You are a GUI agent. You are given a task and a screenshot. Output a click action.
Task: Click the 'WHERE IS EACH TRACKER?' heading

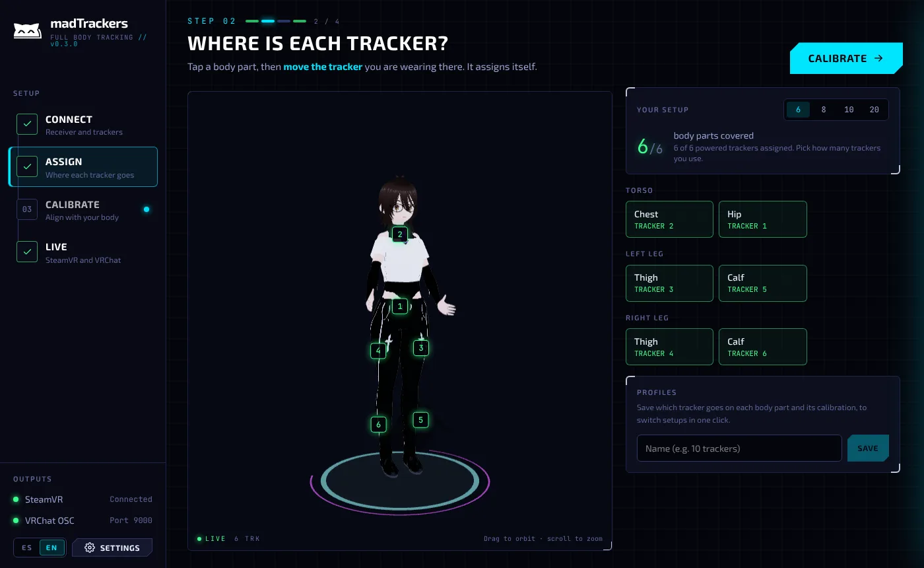click(317, 44)
